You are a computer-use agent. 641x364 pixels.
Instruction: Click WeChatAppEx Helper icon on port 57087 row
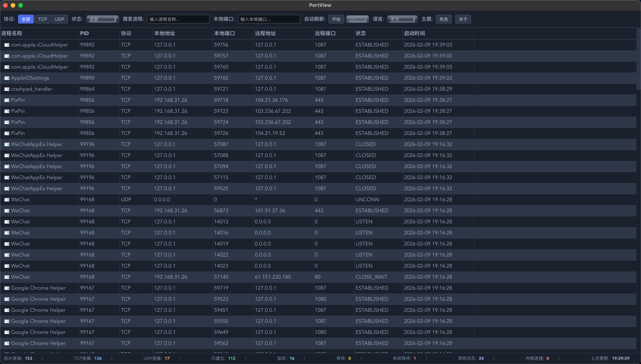click(x=7, y=144)
